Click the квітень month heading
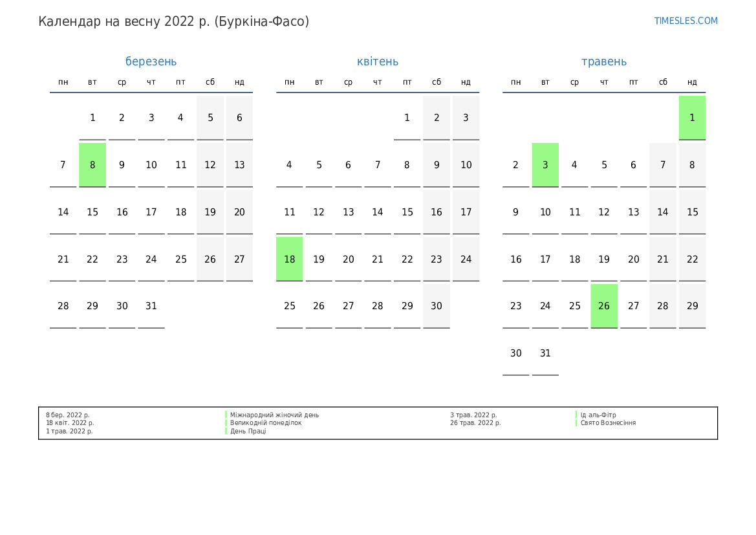 [378, 61]
